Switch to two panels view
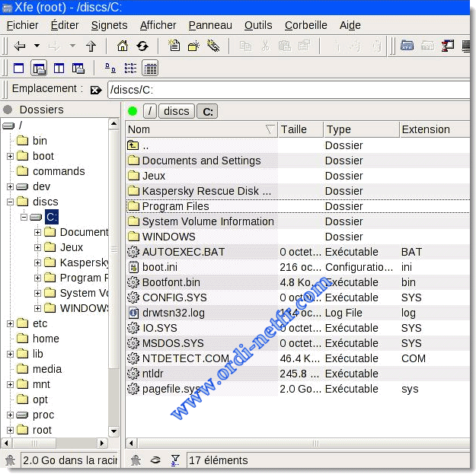 point(59,68)
